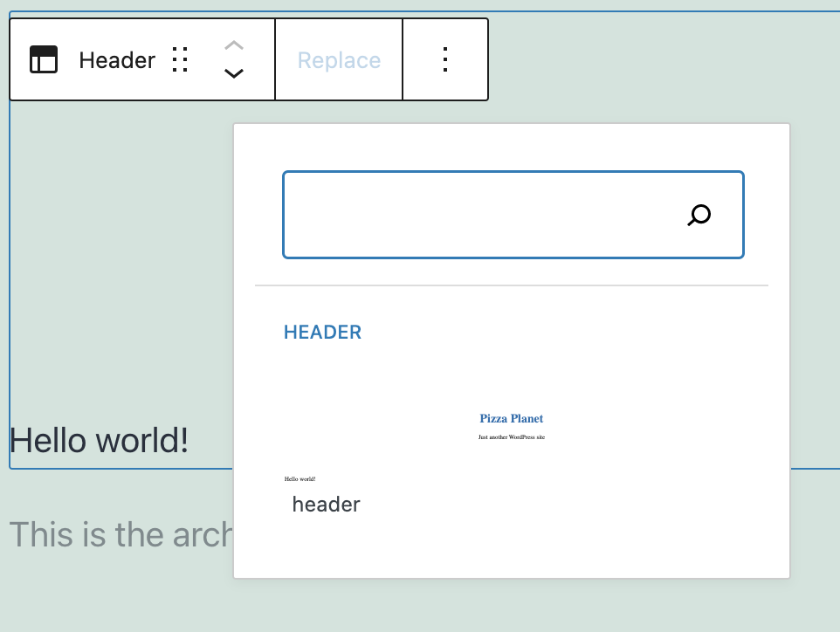Grab the block drag handle dots
This screenshot has height=632, width=840.
coord(180,60)
